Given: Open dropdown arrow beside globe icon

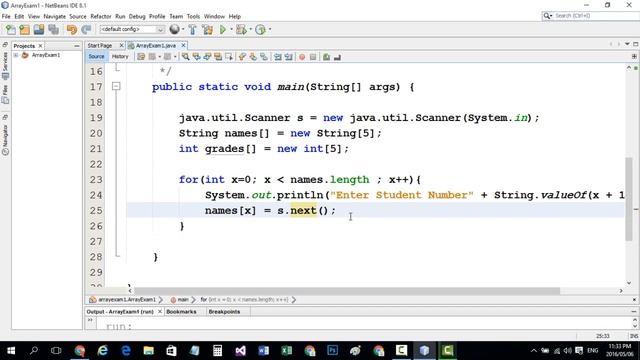Looking at the screenshot, I should tap(183, 29).
